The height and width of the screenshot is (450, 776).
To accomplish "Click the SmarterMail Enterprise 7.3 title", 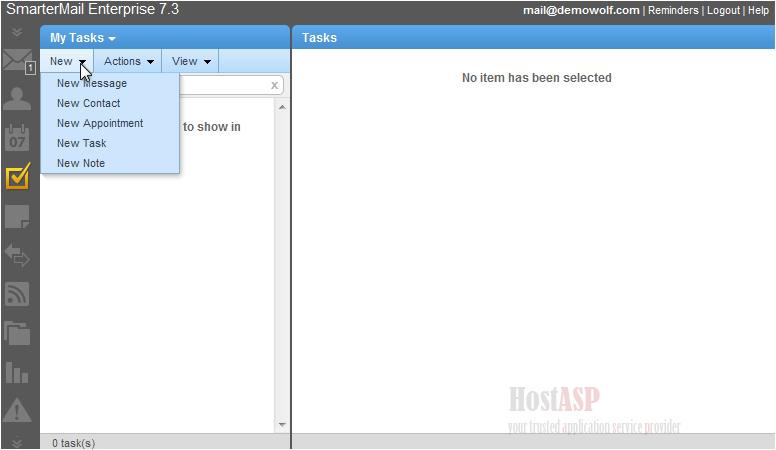I will (93, 9).
